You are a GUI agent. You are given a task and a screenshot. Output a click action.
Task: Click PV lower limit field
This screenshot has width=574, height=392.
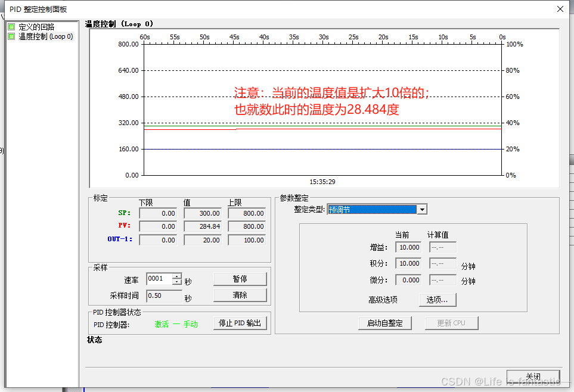158,226
